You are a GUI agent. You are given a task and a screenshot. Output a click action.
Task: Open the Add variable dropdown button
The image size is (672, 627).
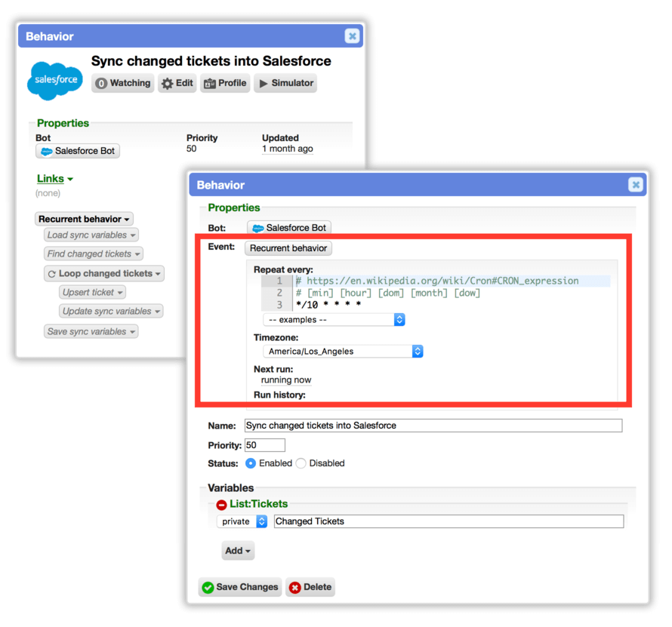238,550
